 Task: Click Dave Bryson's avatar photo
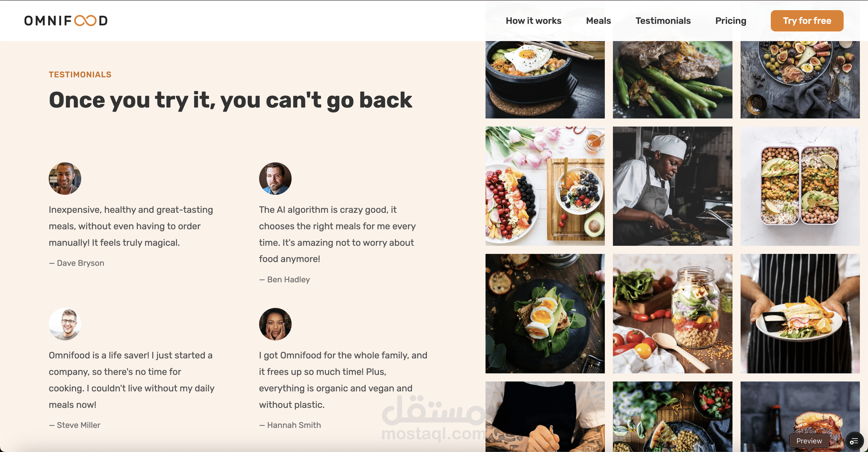click(65, 179)
